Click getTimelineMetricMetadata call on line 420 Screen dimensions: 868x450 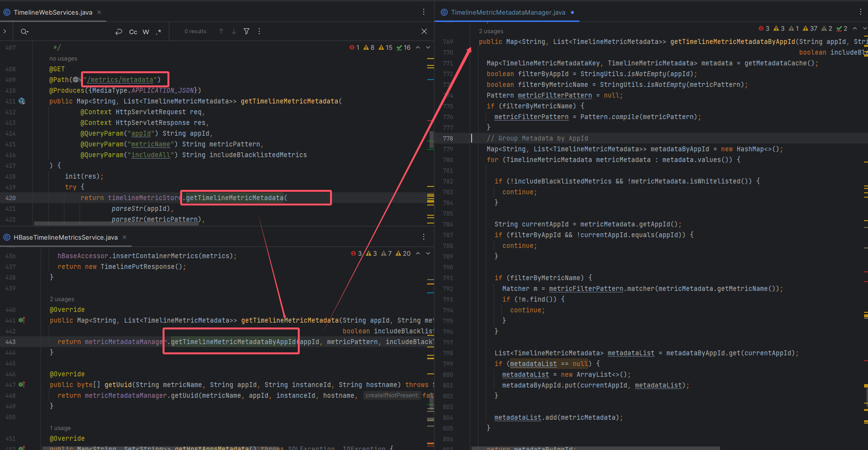click(235, 198)
